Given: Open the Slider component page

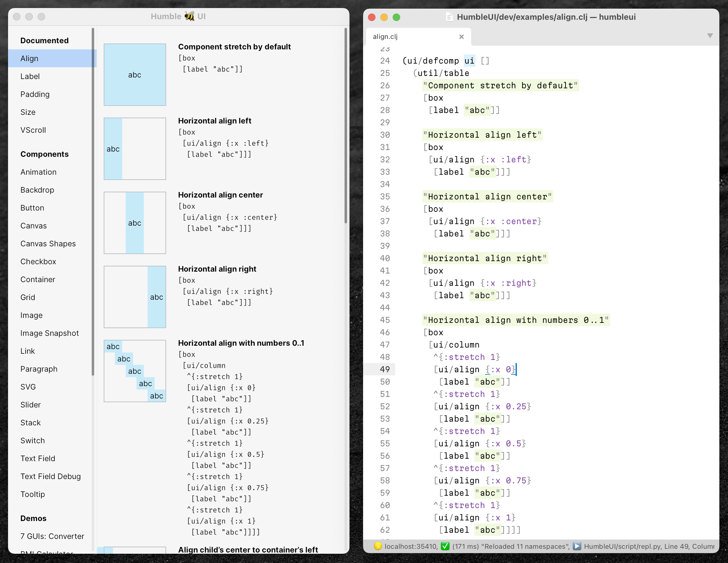Looking at the screenshot, I should 30,405.
